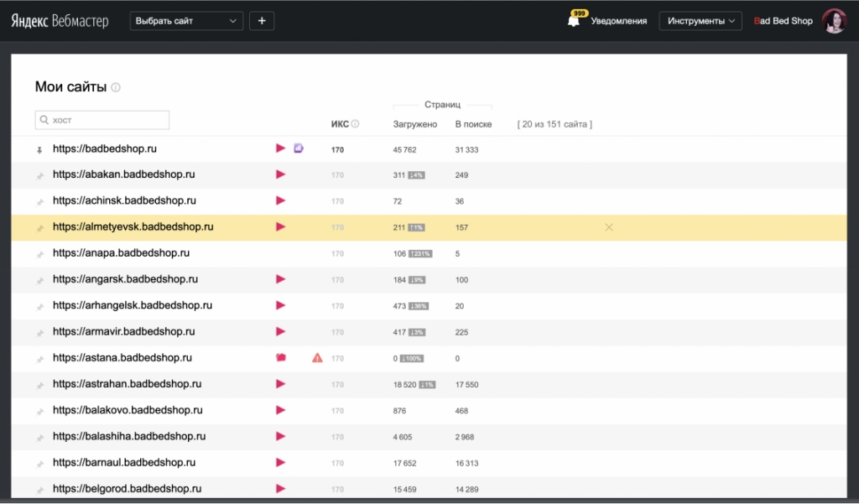The height and width of the screenshot is (504, 859).
Task: Open the https://badbedshop.ru site link
Action: tap(105, 148)
